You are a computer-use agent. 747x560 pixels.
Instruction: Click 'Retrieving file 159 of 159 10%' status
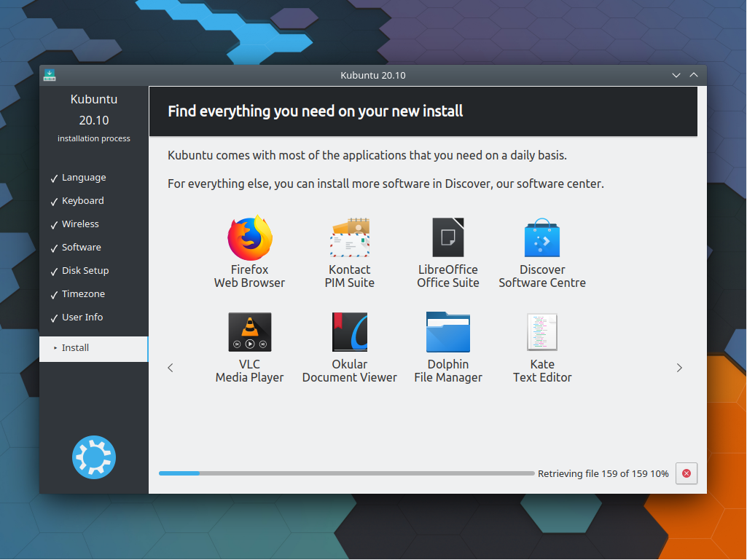point(603,474)
